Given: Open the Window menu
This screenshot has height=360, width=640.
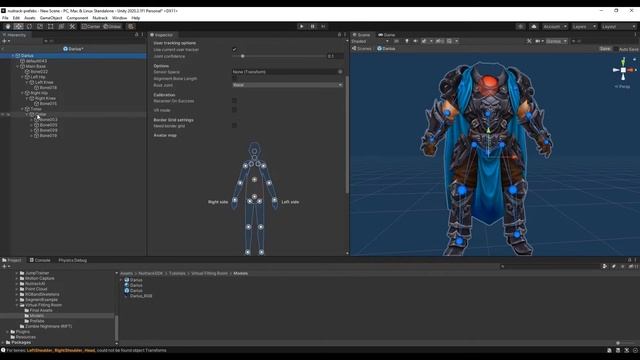Looking at the screenshot, I should (119, 18).
